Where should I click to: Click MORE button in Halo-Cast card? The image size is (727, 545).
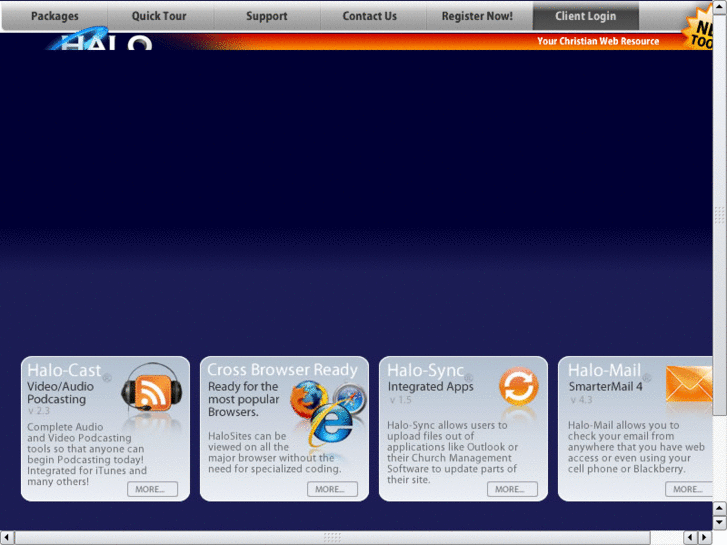tap(153, 489)
